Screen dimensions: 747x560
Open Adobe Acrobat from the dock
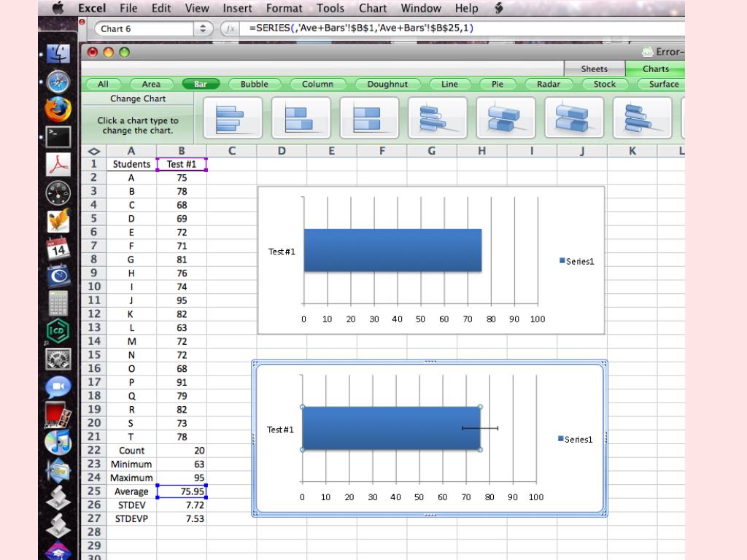(58, 165)
